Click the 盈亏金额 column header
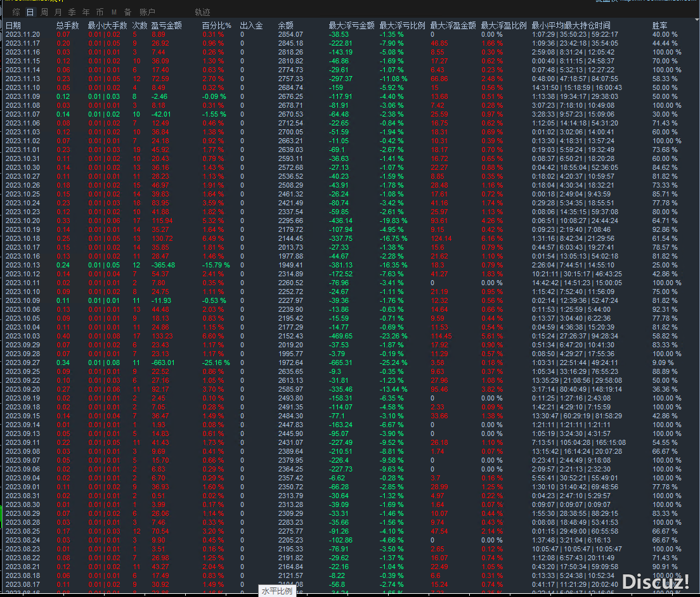 pos(167,25)
